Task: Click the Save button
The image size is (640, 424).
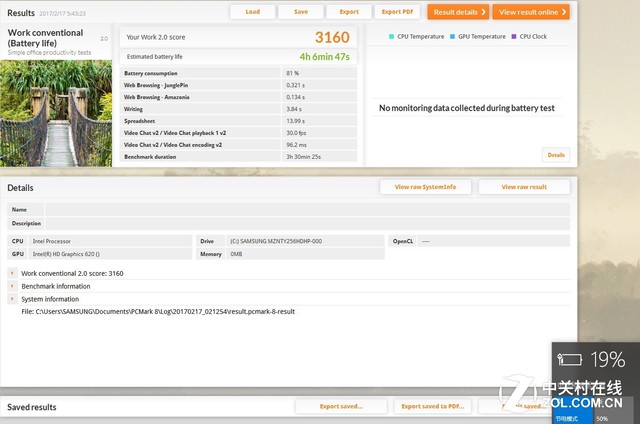Action: (300, 12)
